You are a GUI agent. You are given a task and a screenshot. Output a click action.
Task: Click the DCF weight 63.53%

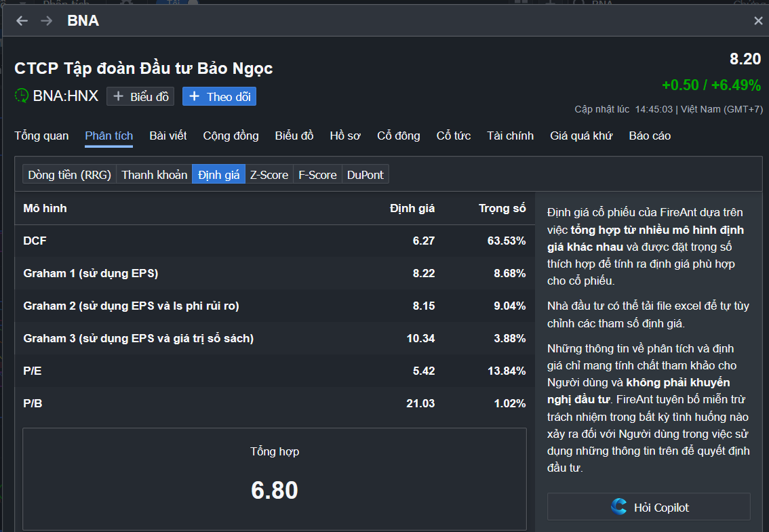click(507, 241)
